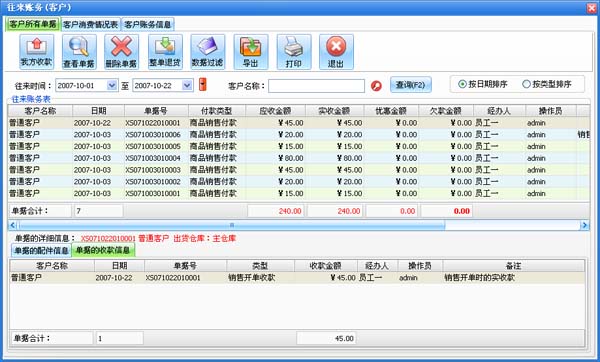Select the 整单退货 toolbar icon
The image size is (600, 362).
point(165,52)
